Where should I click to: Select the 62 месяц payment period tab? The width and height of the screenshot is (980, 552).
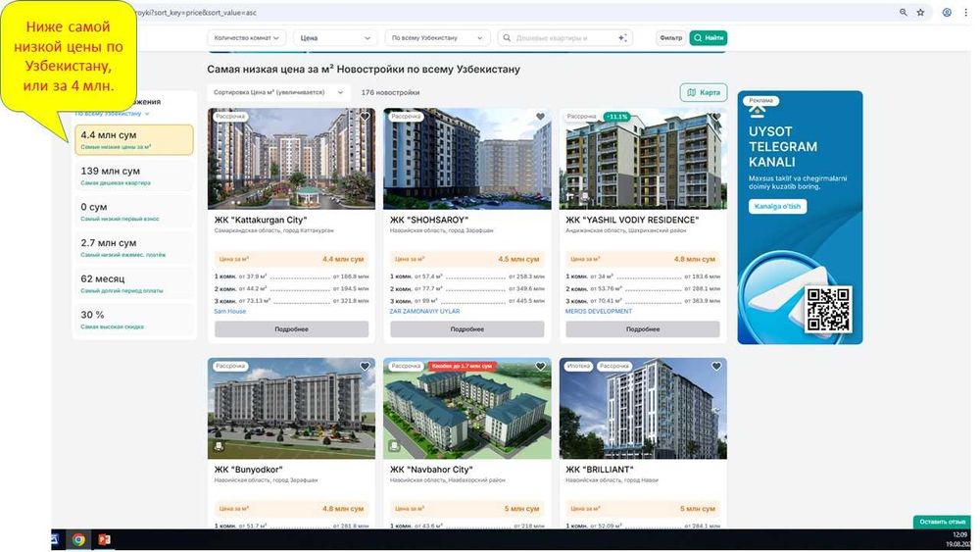coord(133,283)
